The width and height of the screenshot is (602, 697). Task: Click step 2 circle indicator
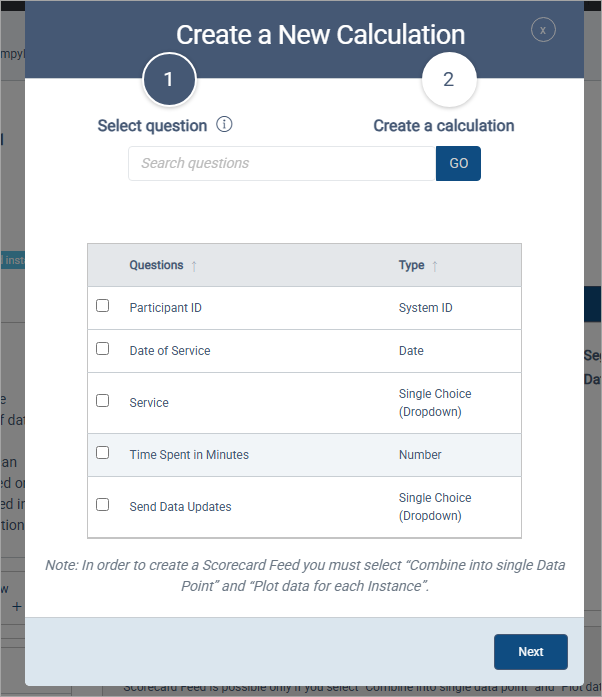(x=448, y=80)
